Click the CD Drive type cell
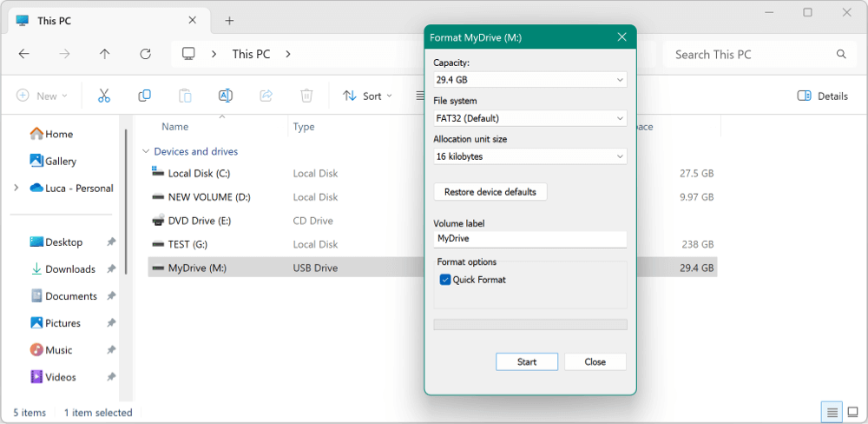Image resolution: width=868 pixels, height=424 pixels. (x=312, y=221)
